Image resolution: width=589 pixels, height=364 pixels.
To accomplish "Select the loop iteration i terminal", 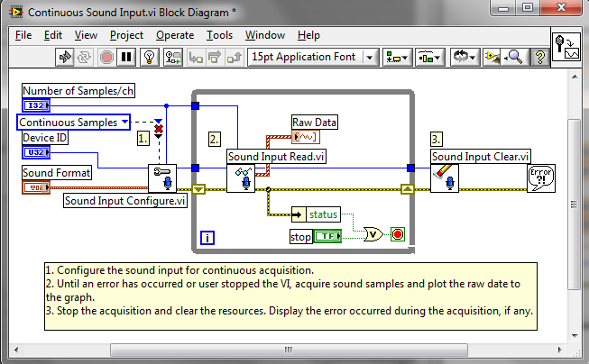I will tap(207, 238).
